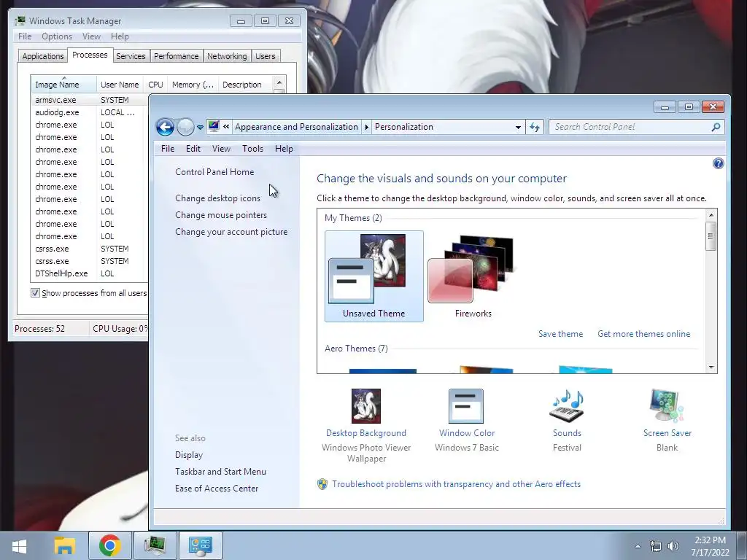The image size is (747, 560).
Task: Select the Unsaved Theme thumbnail
Action: [374, 276]
